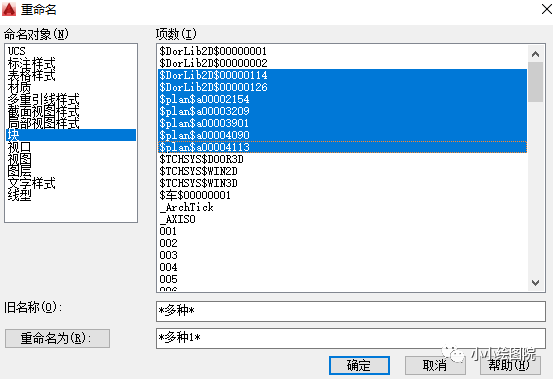The height and width of the screenshot is (379, 553).
Task: Select 多重引线样式 in object list
Action: click(x=43, y=99)
